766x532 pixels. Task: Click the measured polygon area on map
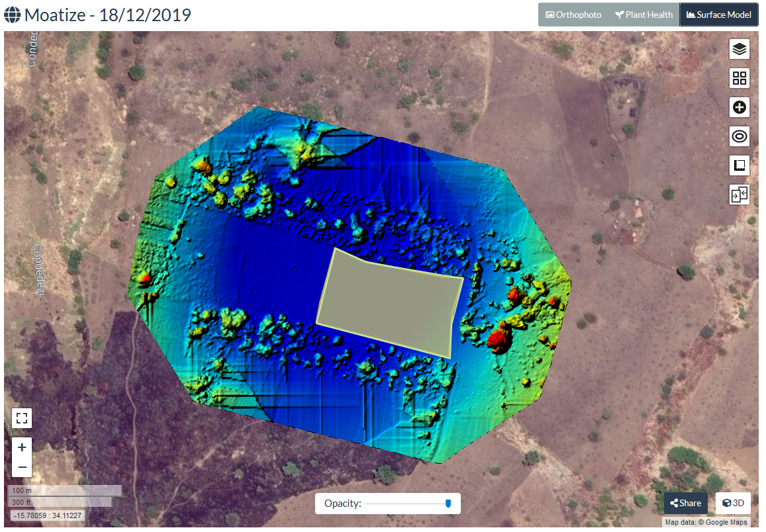(389, 302)
